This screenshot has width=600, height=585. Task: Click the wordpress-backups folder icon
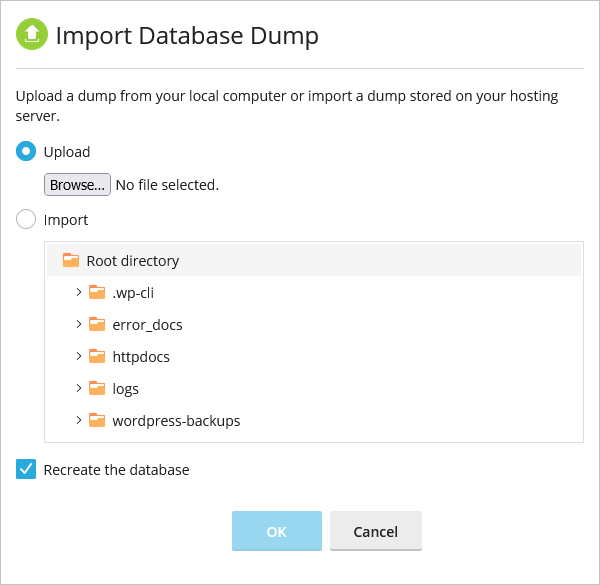coord(97,420)
